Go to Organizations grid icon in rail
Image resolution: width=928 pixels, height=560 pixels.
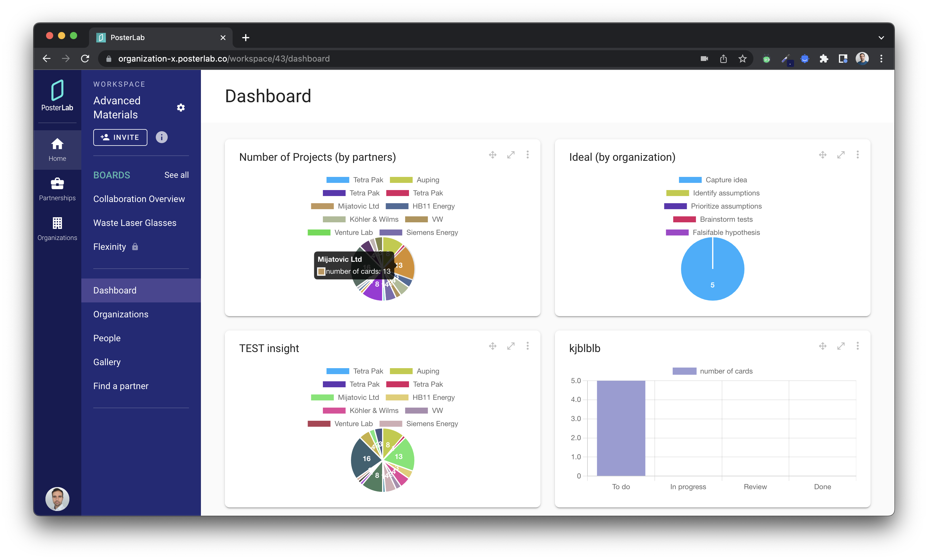coord(57,223)
